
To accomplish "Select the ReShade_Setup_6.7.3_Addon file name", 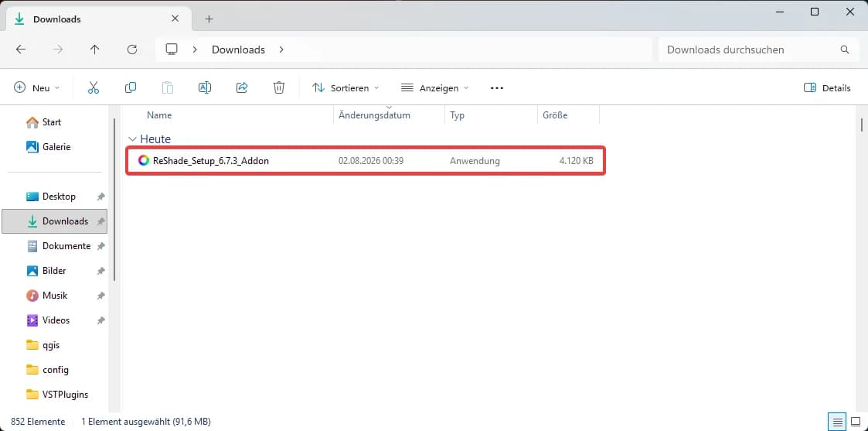I will [x=211, y=161].
